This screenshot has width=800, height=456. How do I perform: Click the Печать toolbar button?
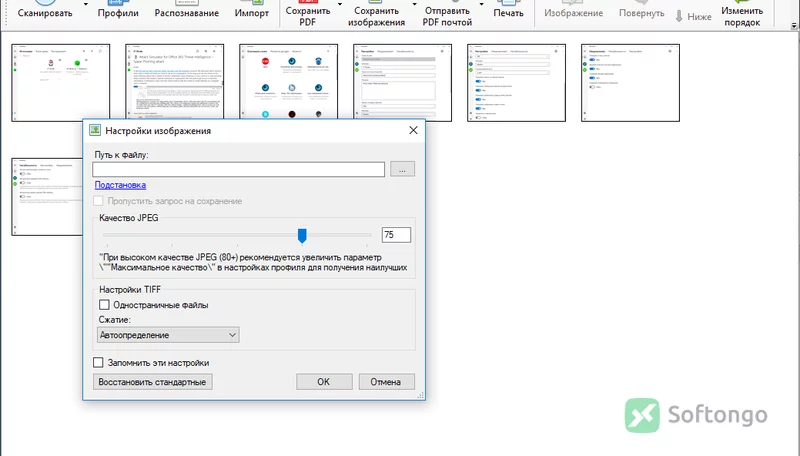tap(508, 12)
